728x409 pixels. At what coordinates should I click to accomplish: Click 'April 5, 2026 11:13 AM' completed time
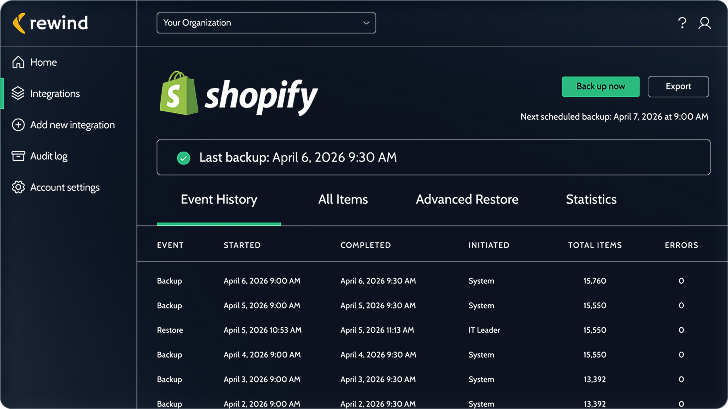pyautogui.click(x=377, y=330)
